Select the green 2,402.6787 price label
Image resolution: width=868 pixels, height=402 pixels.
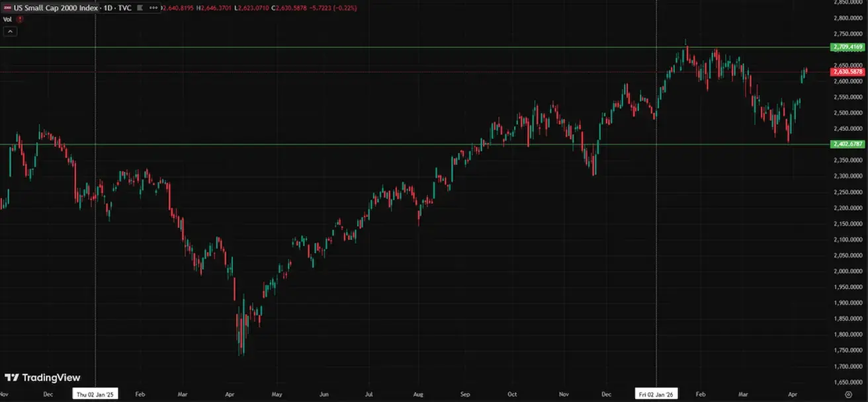(x=847, y=143)
